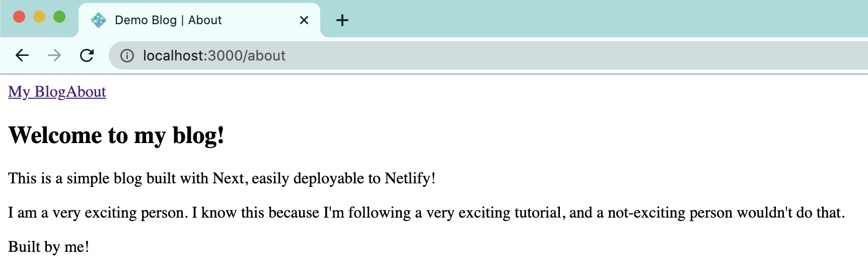868x274 pixels.
Task: Follow the About navigation link
Action: pos(86,92)
